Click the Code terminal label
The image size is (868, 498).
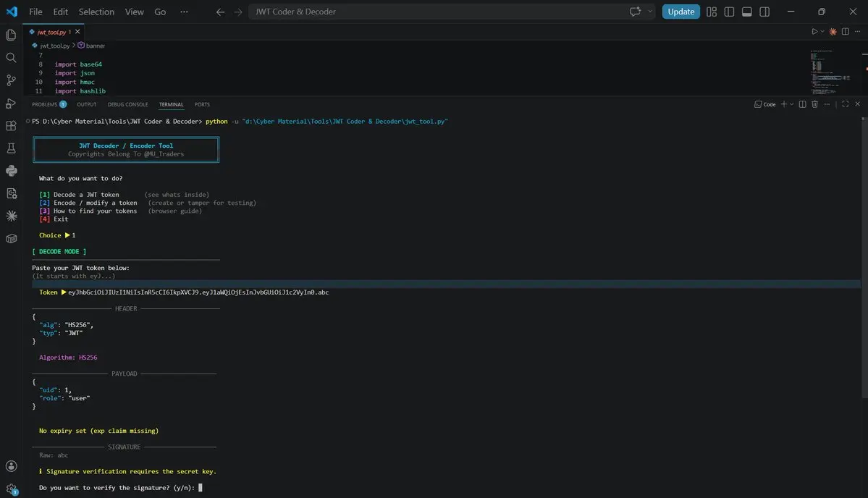click(765, 104)
